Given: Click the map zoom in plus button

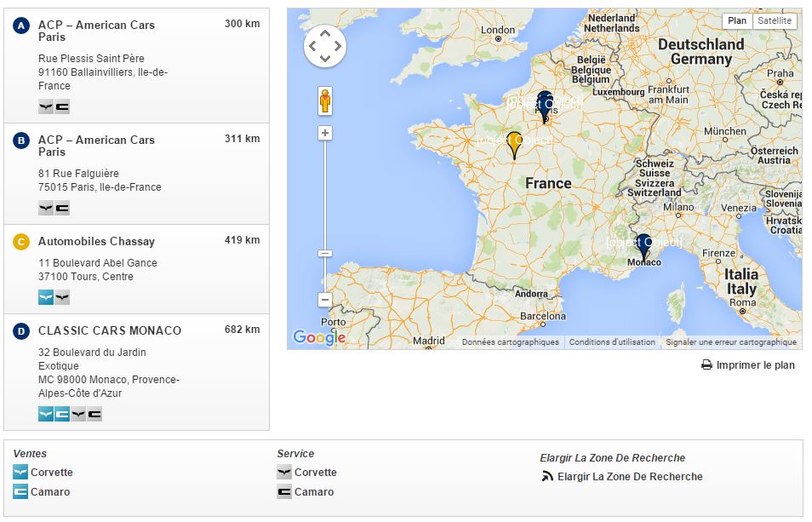Looking at the screenshot, I should click(324, 133).
